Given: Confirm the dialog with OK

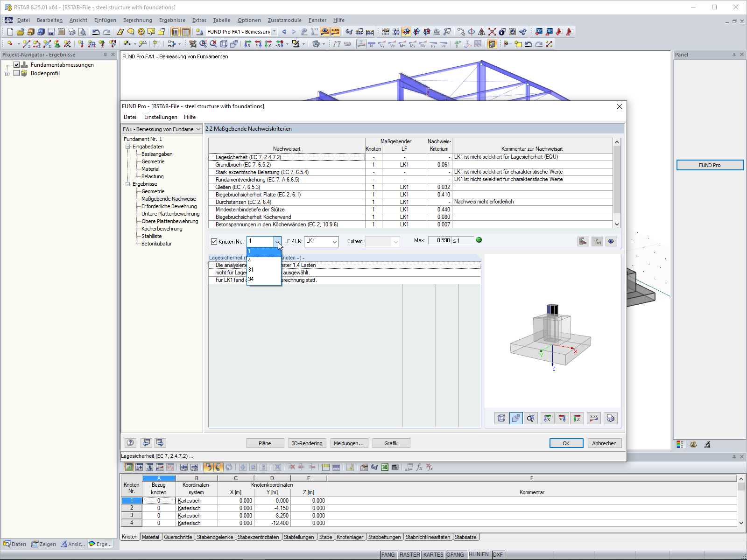Looking at the screenshot, I should tap(566, 443).
